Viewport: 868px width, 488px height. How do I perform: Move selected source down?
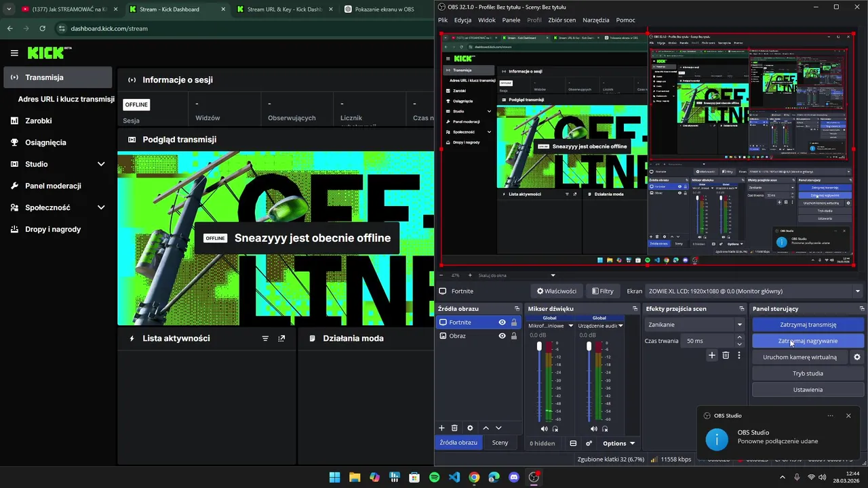click(498, 428)
